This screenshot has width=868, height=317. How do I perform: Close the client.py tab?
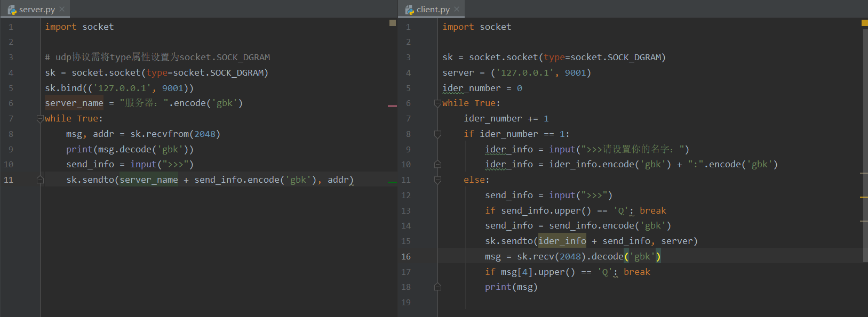(x=457, y=9)
